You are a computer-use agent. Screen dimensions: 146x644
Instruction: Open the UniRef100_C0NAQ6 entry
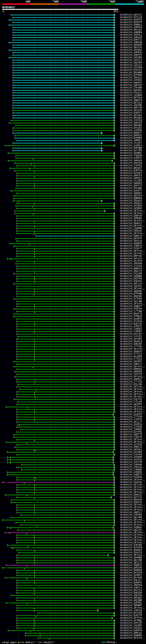(x=131, y=470)
